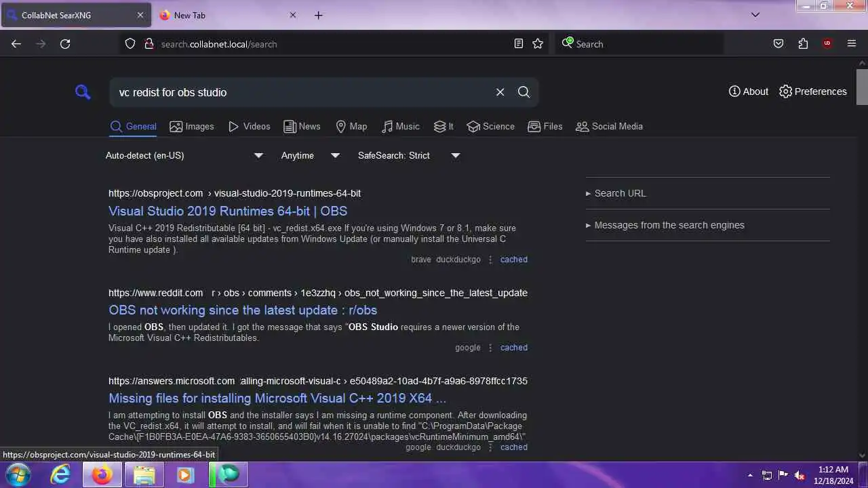Click the Action Center flag tray icon
The width and height of the screenshot is (868, 488).
[783, 475]
